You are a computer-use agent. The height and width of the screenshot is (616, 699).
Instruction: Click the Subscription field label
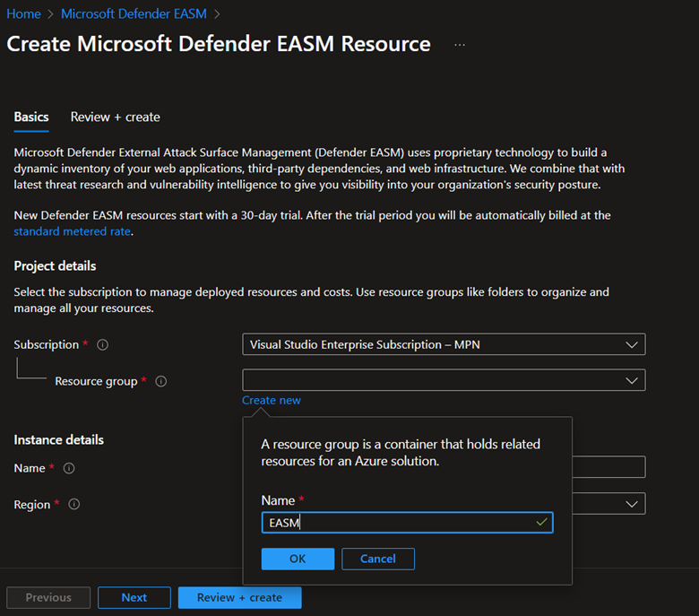47,345
